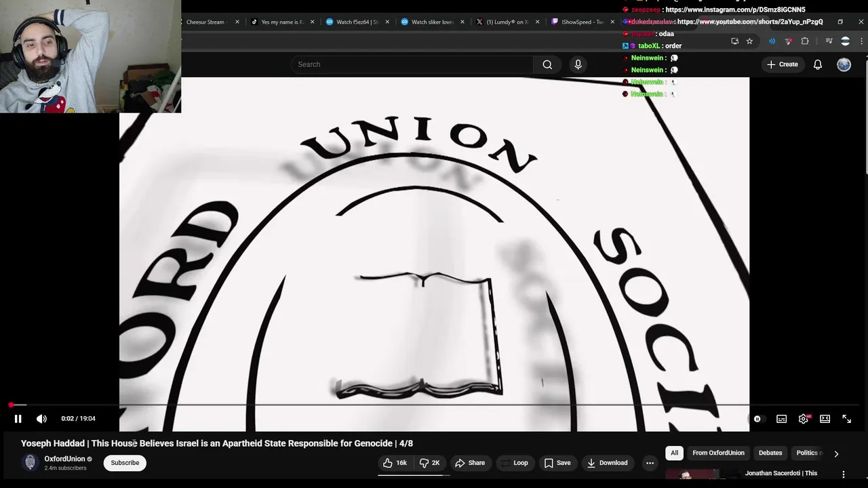Open Jonathan Sacerdoti recommended video title
The width and height of the screenshot is (868, 488).
pyautogui.click(x=781, y=473)
